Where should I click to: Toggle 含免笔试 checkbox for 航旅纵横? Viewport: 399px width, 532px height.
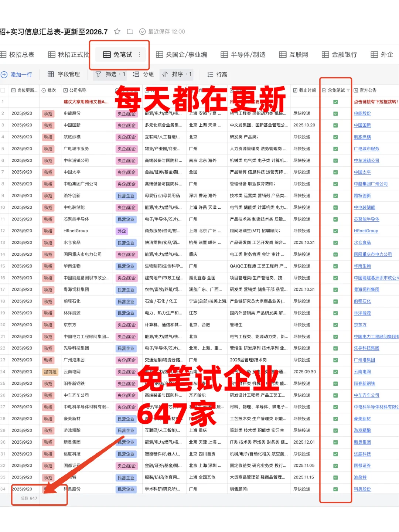pos(335,137)
